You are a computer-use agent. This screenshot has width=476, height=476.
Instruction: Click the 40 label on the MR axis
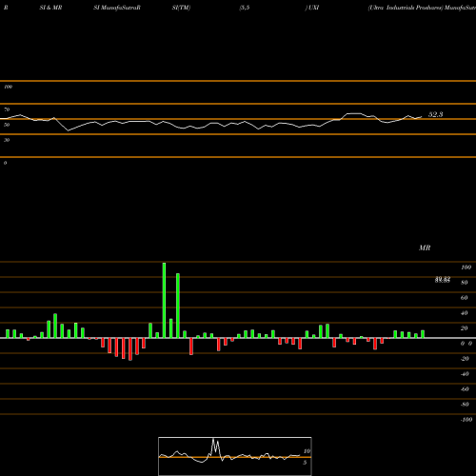click(465, 313)
